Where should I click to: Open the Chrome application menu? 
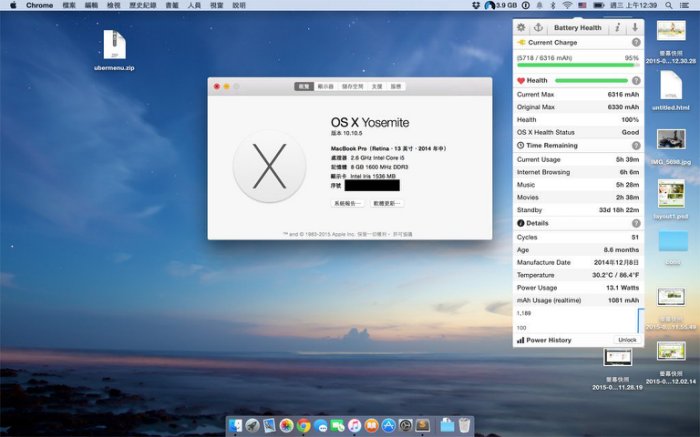39,5
